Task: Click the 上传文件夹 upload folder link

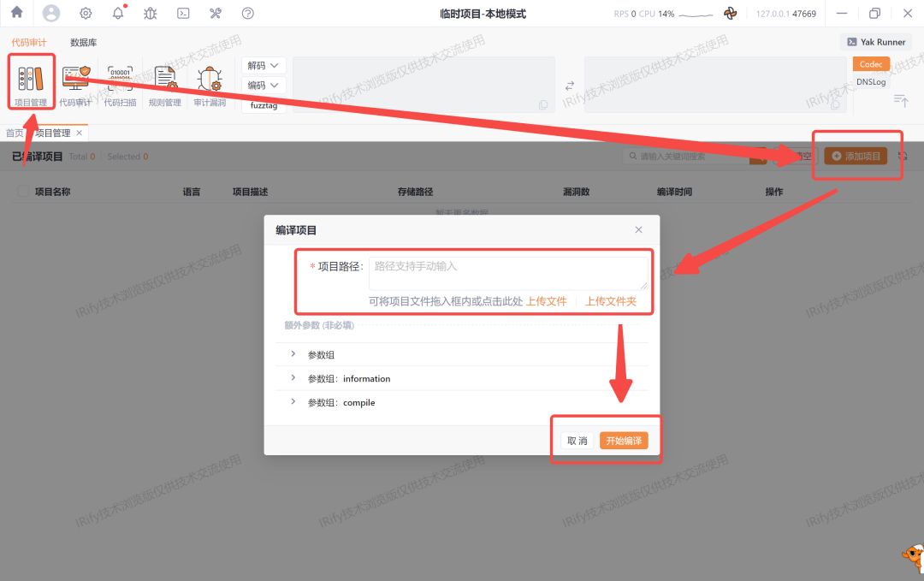Action: tap(611, 302)
